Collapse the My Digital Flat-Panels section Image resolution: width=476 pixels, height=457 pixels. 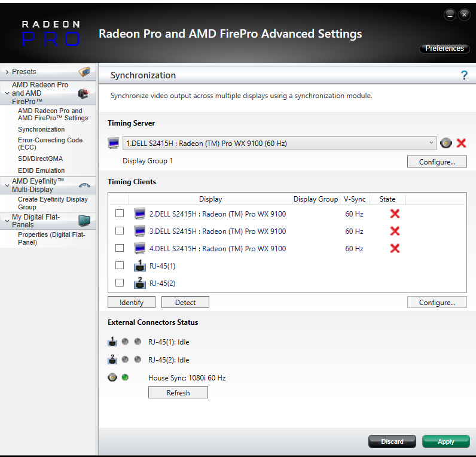tap(7, 221)
